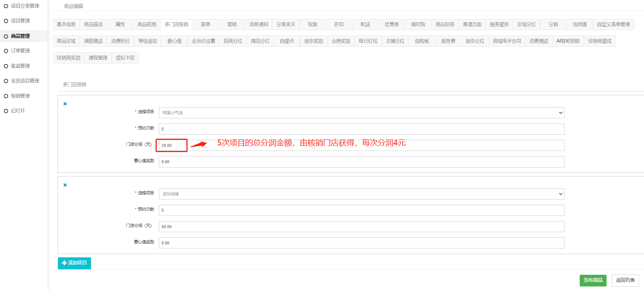Open 项目分类管理 in the sidebar
644x290 pixels.
[25, 6]
